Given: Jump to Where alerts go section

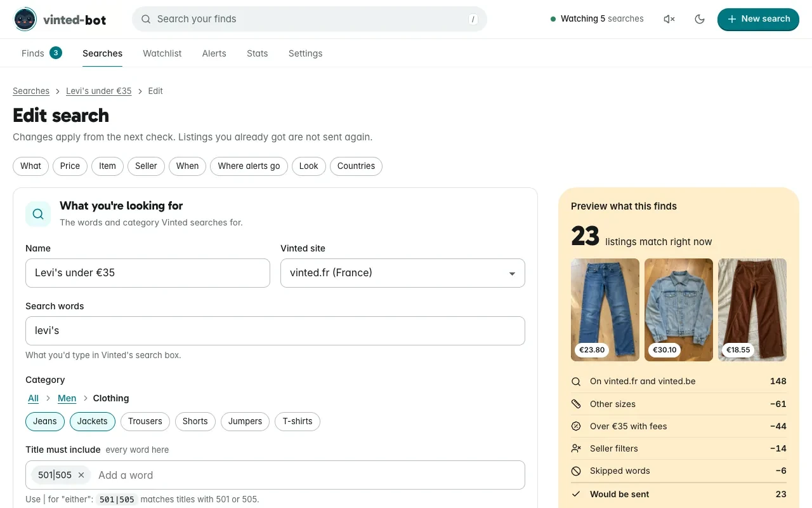Looking at the screenshot, I should tap(249, 166).
